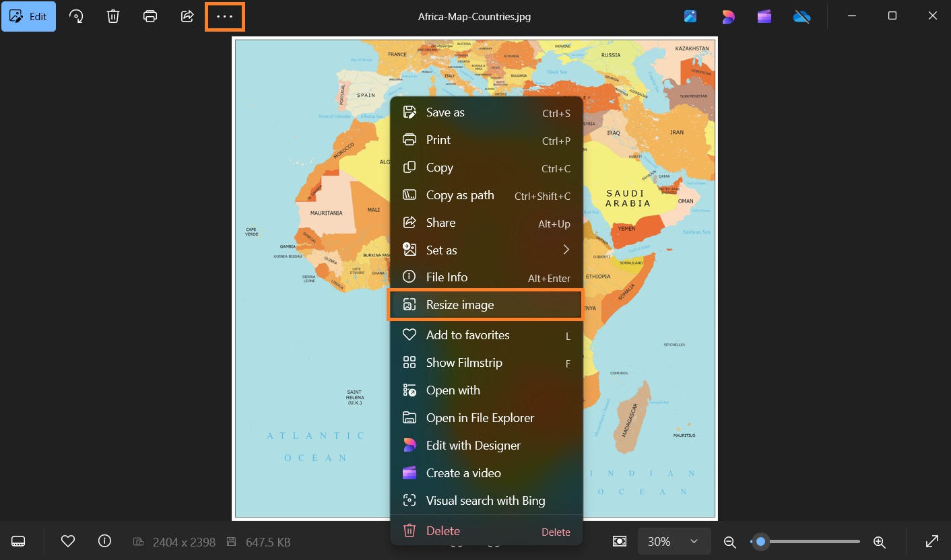
Task: Toggle fit image to window
Action: (x=619, y=540)
